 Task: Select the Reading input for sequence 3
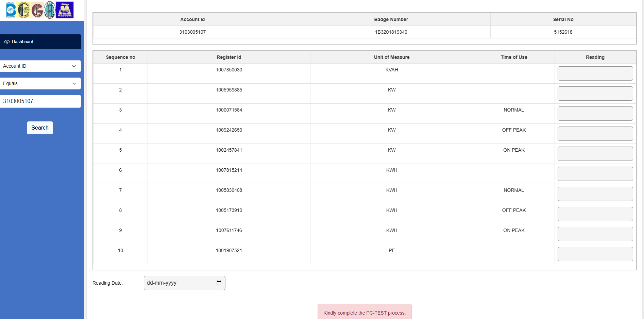click(x=595, y=114)
